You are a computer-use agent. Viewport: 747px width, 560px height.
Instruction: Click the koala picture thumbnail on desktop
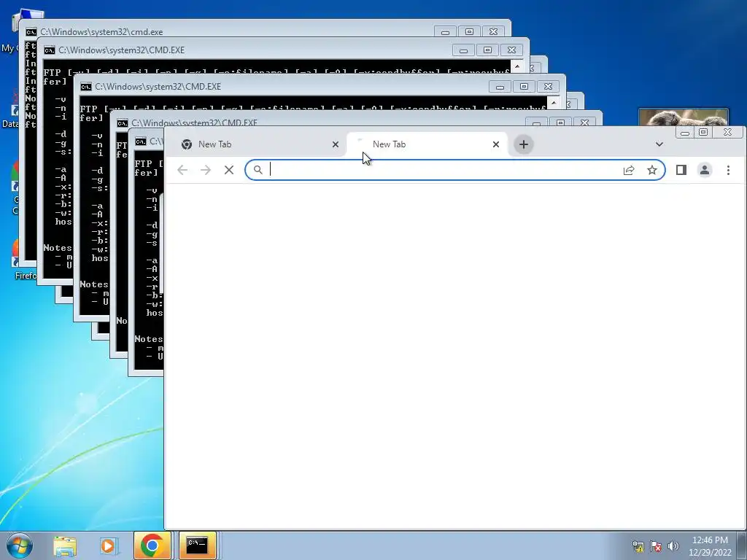tap(683, 117)
